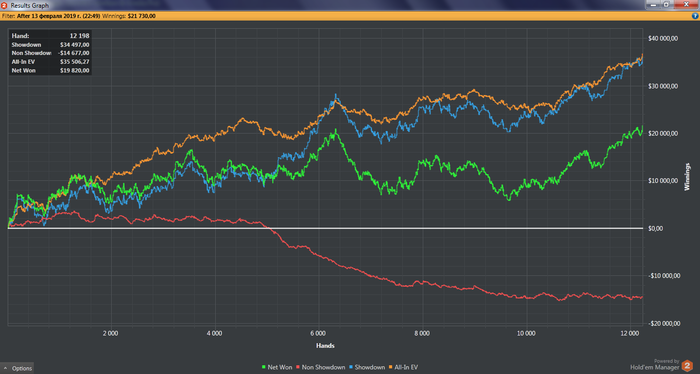Toggle the Showdown legend entry
This screenshot has width=700, height=374.
(x=367, y=367)
